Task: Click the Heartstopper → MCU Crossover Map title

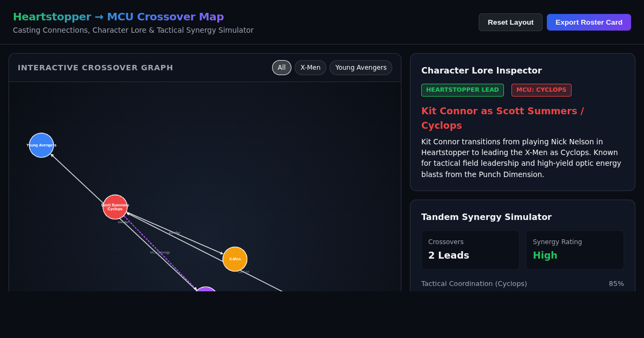Action: (119, 17)
